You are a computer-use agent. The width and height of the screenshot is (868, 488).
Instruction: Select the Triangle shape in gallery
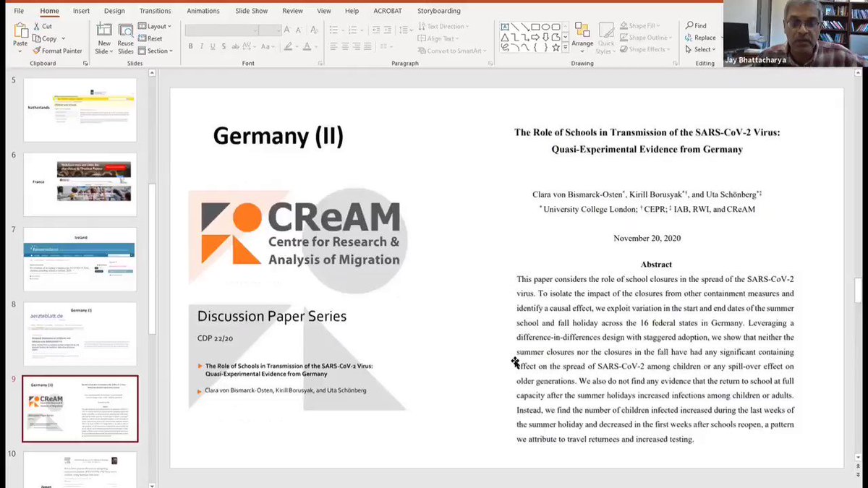point(505,38)
